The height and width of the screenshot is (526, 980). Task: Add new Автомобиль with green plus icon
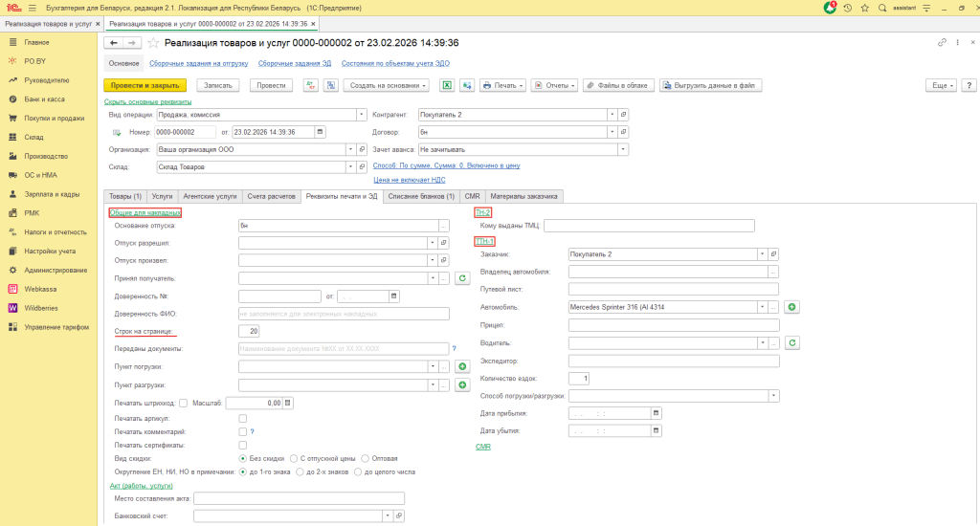pyautogui.click(x=792, y=307)
